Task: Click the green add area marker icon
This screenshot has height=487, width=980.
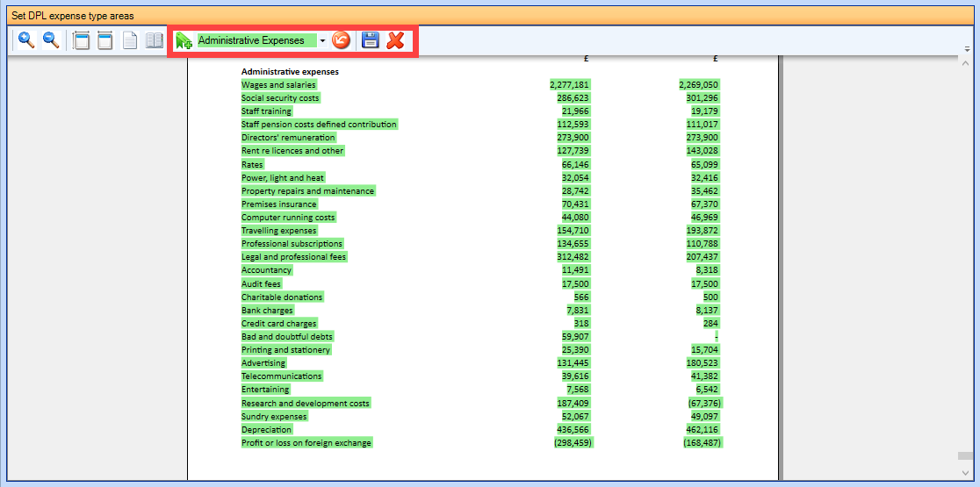Action: click(184, 41)
